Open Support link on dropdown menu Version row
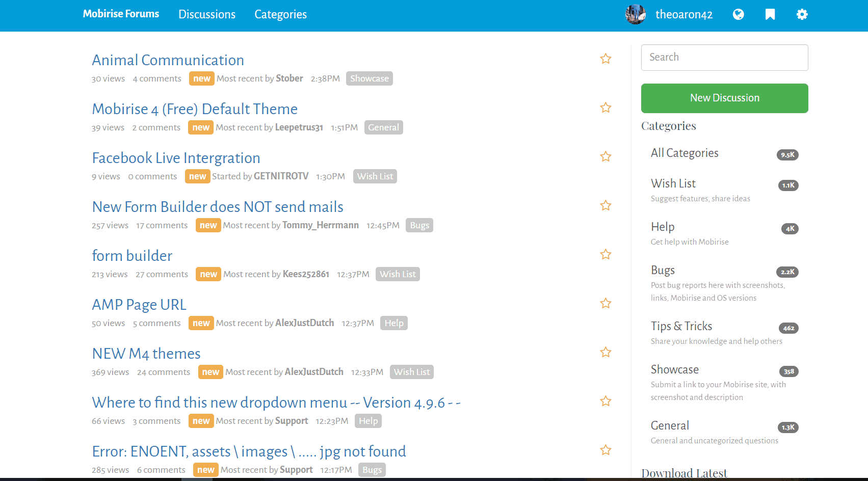Image resolution: width=868 pixels, height=481 pixels. pyautogui.click(x=292, y=421)
